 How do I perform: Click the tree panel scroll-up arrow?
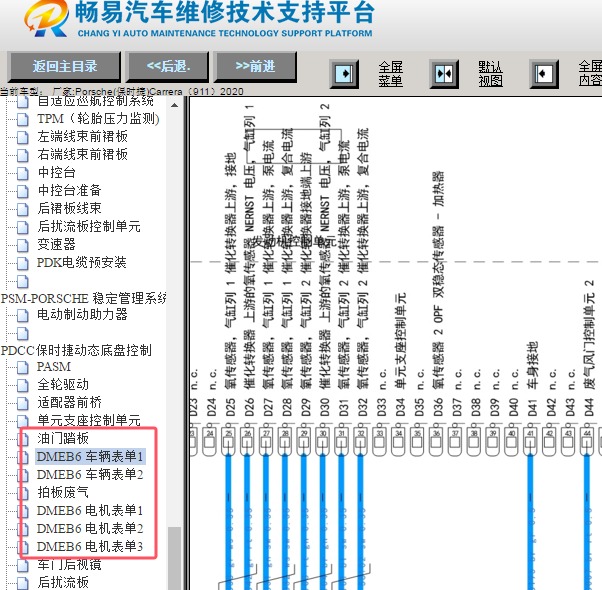pos(175,105)
